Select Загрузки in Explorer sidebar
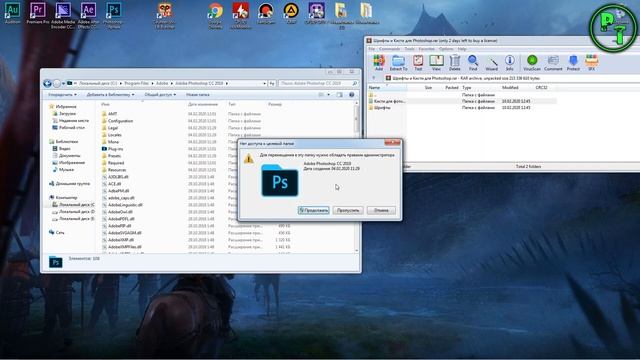Screen dimensions: 640x360 (64, 113)
